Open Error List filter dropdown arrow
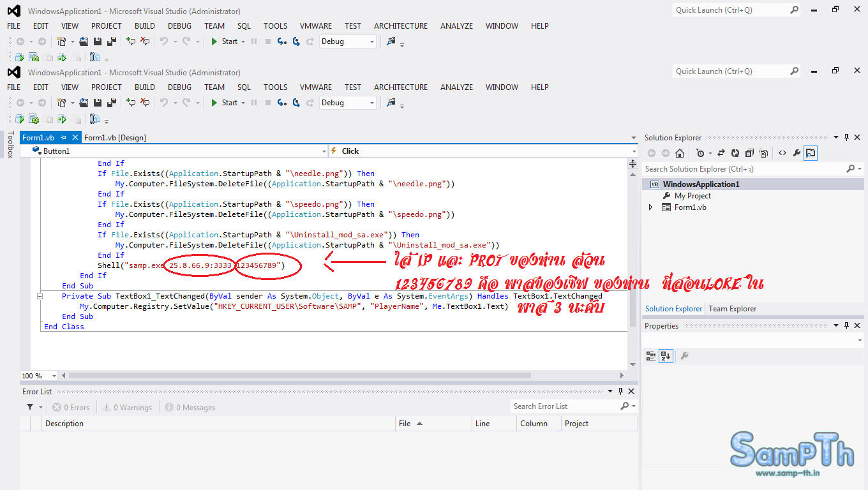 41,407
